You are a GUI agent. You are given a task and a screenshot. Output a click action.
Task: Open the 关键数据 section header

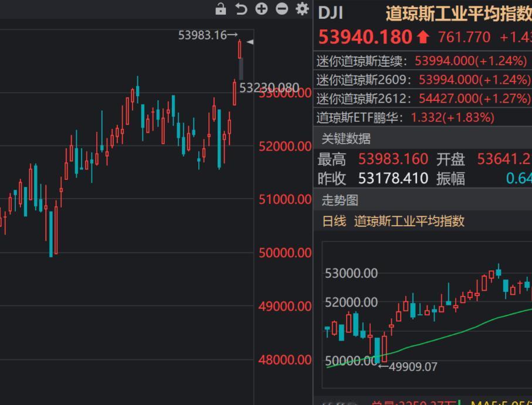[422, 138]
